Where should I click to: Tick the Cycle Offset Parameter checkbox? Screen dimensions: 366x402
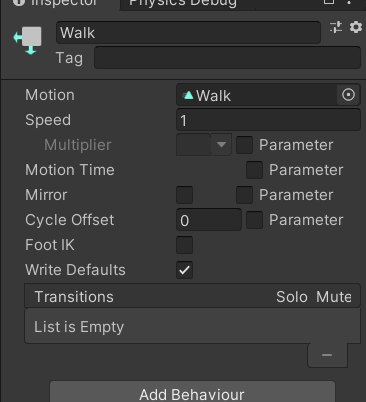click(254, 220)
